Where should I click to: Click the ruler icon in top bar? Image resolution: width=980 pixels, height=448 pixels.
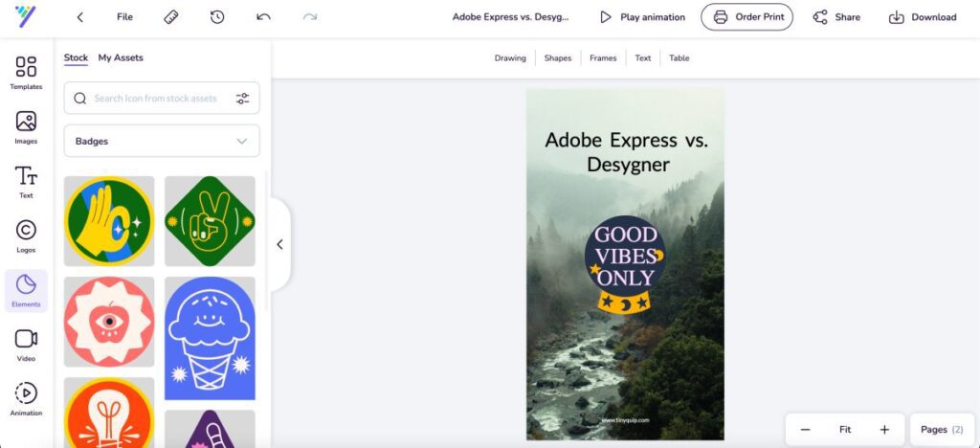pos(171,17)
